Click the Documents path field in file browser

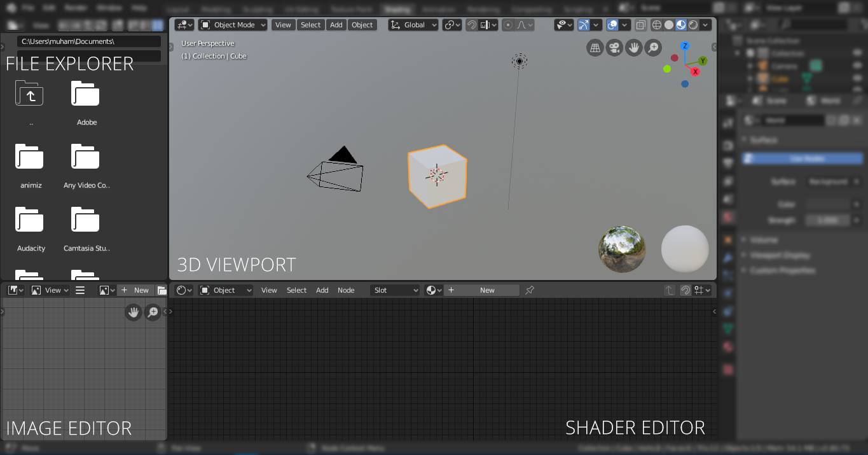coord(89,41)
